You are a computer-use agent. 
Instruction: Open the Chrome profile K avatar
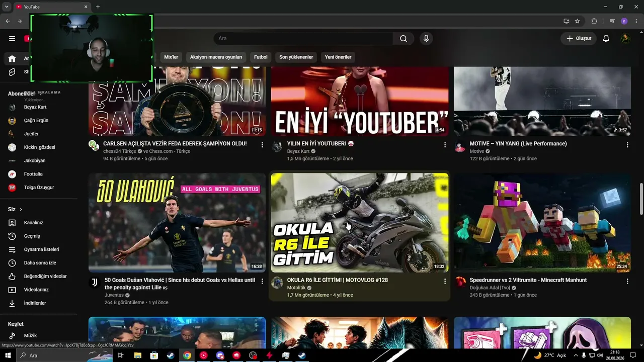pos(624,21)
